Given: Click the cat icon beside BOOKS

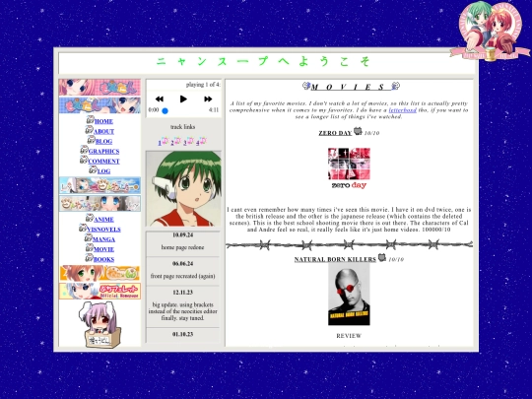Looking at the screenshot, I should 90,258.
